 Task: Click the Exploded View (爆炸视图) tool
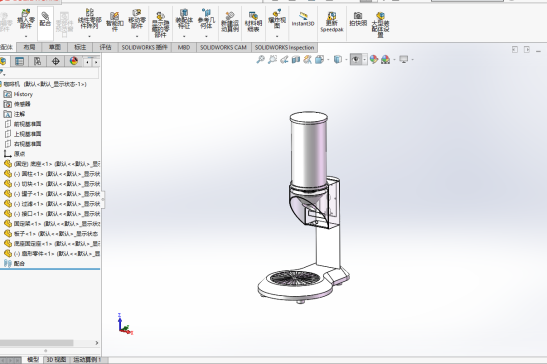(277, 19)
